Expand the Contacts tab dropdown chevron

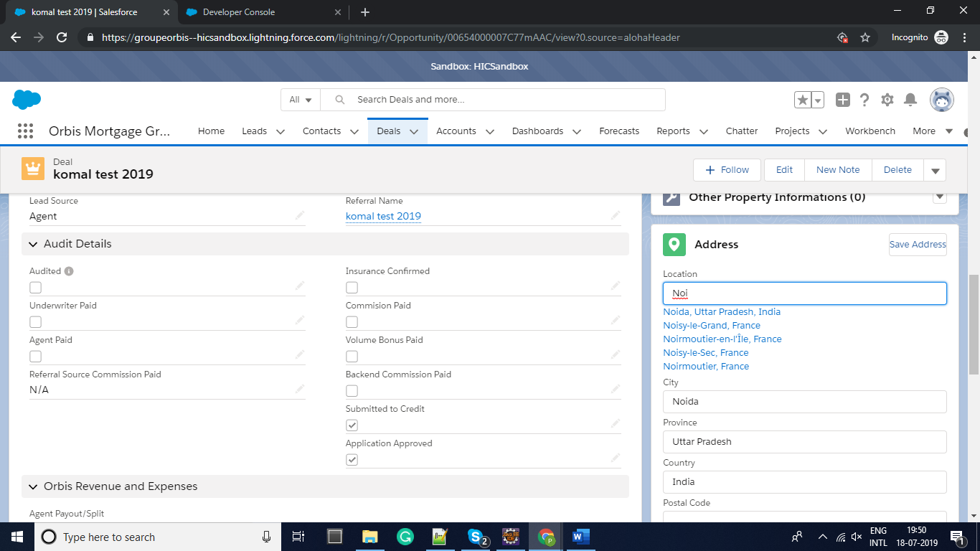point(354,131)
